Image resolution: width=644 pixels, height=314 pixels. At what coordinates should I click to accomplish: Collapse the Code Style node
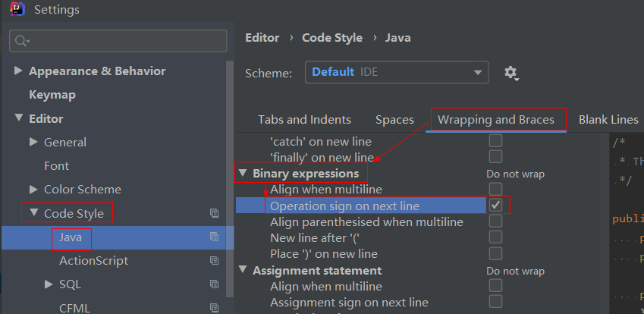point(33,213)
